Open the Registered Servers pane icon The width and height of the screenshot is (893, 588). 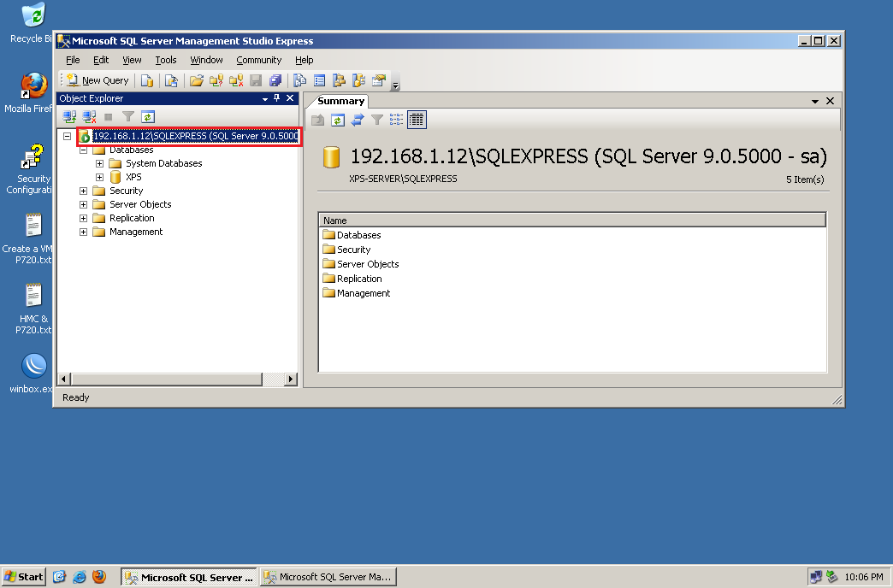coord(299,81)
